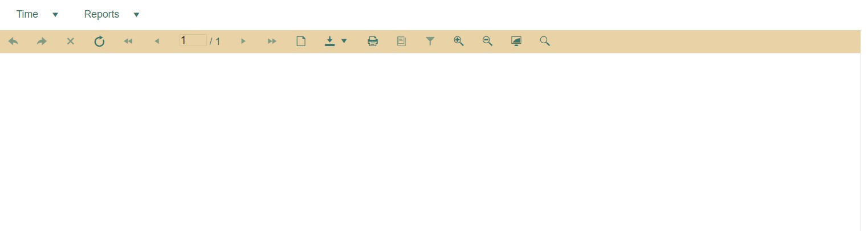Open the search magnifier tool
This screenshot has width=868, height=231.
click(x=545, y=41)
